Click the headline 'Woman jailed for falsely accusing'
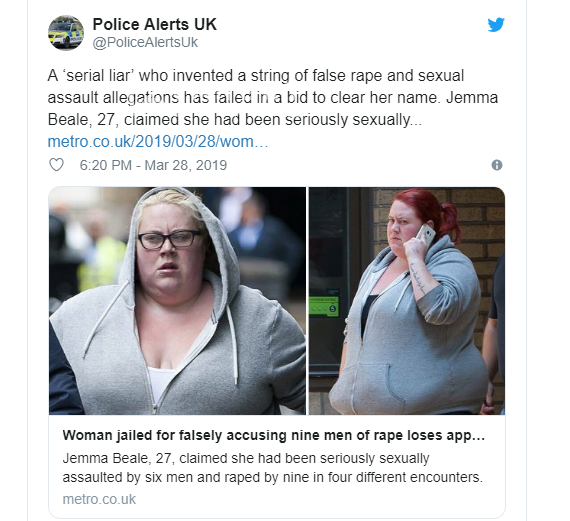The image size is (570, 521). pyautogui.click(x=274, y=435)
